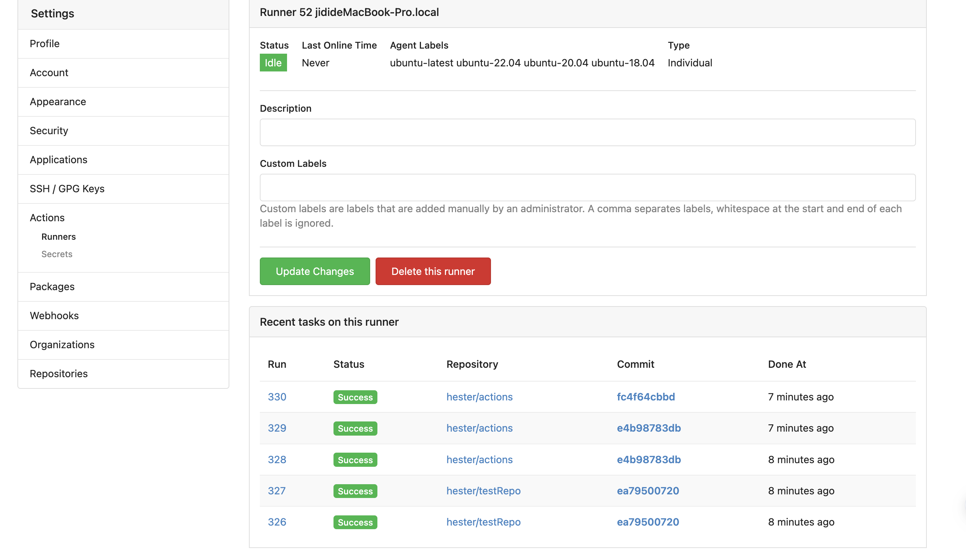The height and width of the screenshot is (560, 966).
Task: Open hester/actions repository for run 330
Action: pos(479,397)
